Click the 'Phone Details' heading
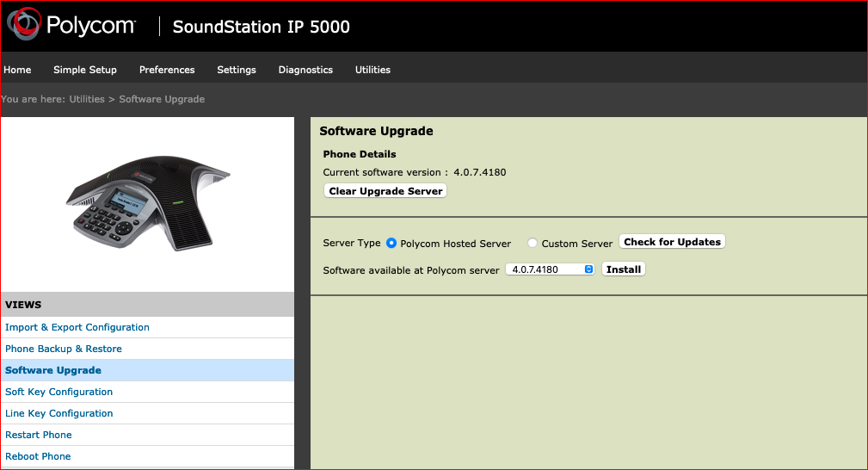Image resolution: width=868 pixels, height=470 pixels. [360, 154]
